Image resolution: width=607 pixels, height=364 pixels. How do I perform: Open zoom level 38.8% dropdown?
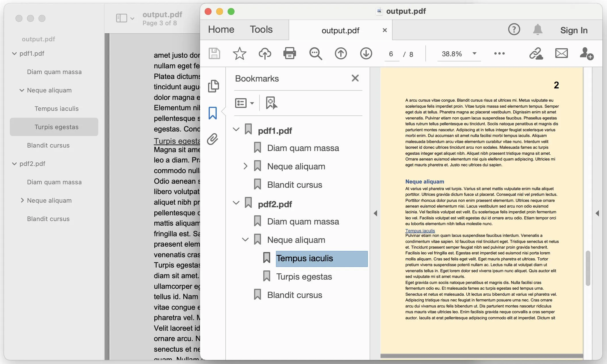pos(474,53)
